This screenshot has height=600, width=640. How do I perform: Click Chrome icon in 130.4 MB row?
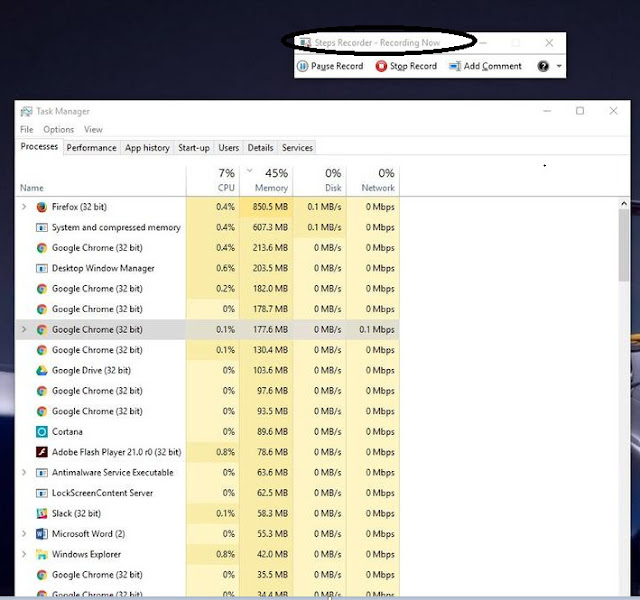coord(42,350)
